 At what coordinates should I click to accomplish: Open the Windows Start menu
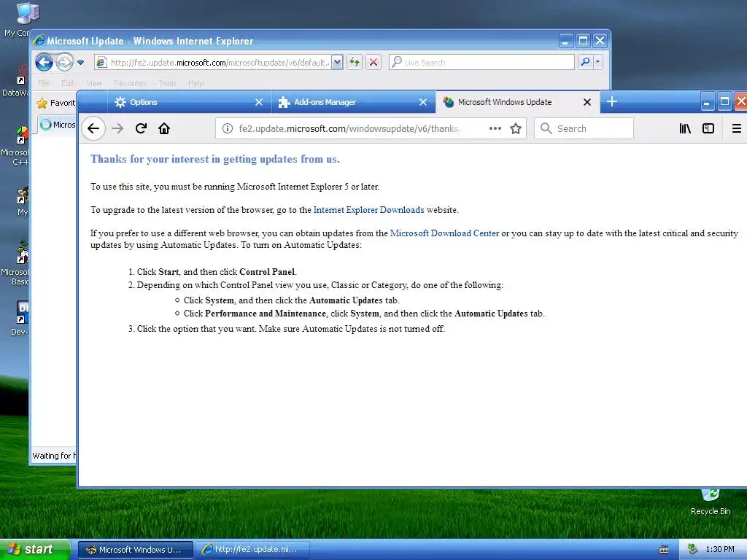tap(35, 550)
